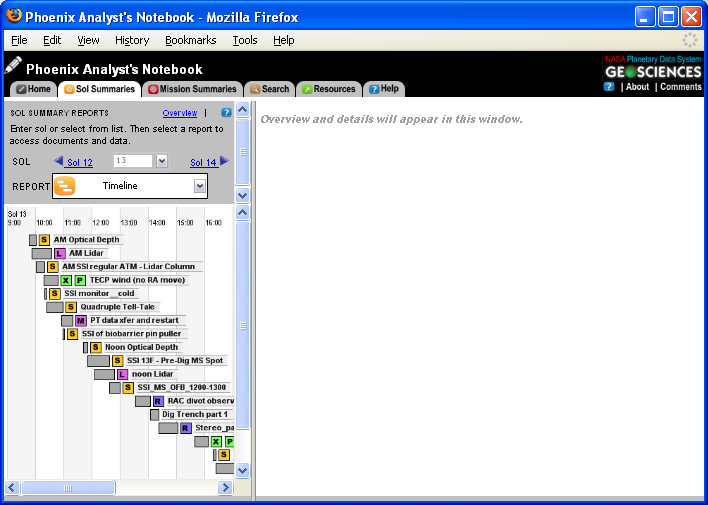Screen dimensions: 708x505
Task: Click the S icon of AM SSI regular ATM
Action: [52, 267]
